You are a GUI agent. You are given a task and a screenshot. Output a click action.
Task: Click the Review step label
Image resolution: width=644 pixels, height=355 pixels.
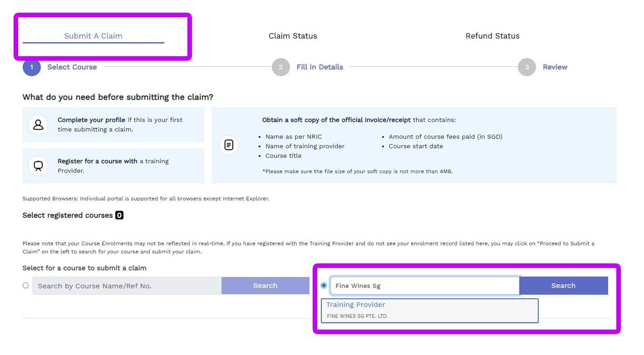[x=555, y=67]
